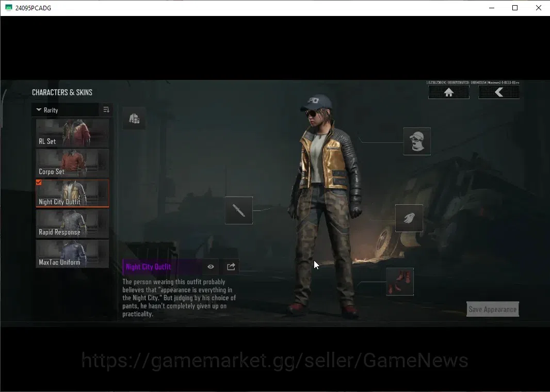This screenshot has height=392, width=550.
Task: Select the Corpo Set skin
Action: (x=72, y=163)
